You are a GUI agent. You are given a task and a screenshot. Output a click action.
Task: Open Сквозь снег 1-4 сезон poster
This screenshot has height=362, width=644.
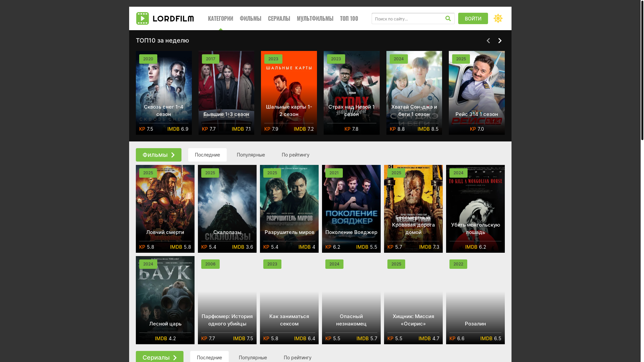point(164,93)
